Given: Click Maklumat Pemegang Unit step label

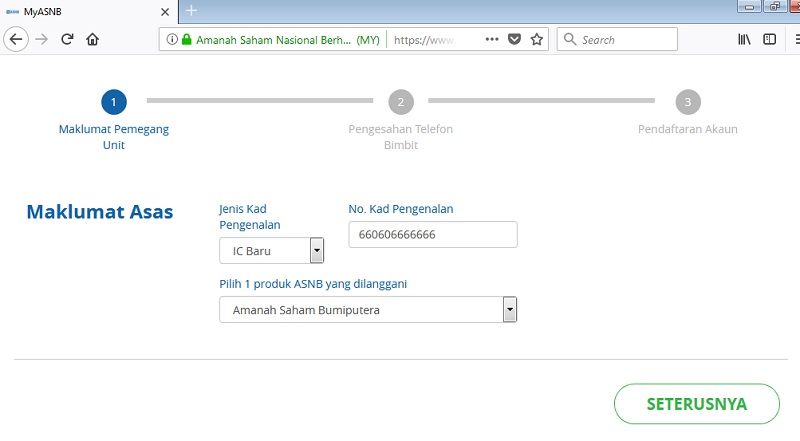Looking at the screenshot, I should [114, 137].
